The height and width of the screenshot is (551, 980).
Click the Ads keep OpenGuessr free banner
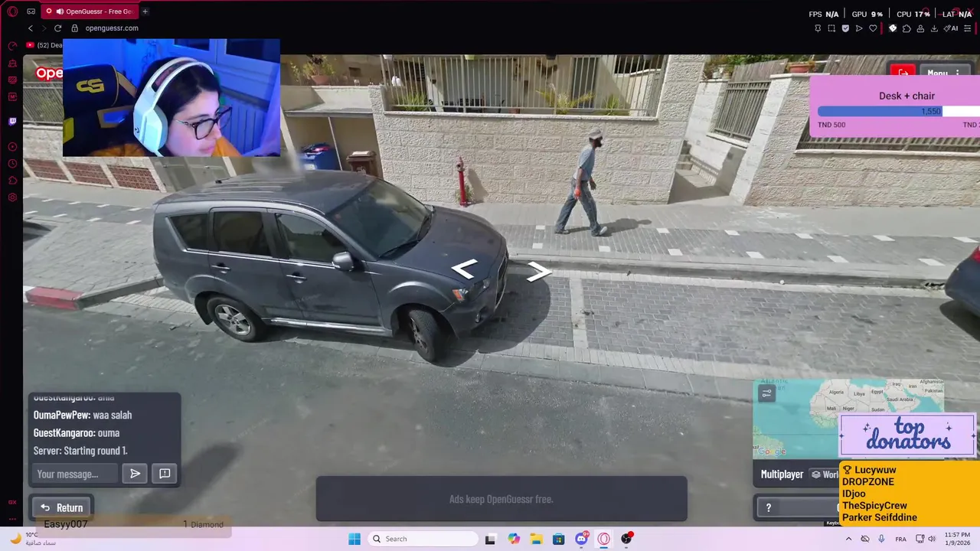tap(501, 499)
